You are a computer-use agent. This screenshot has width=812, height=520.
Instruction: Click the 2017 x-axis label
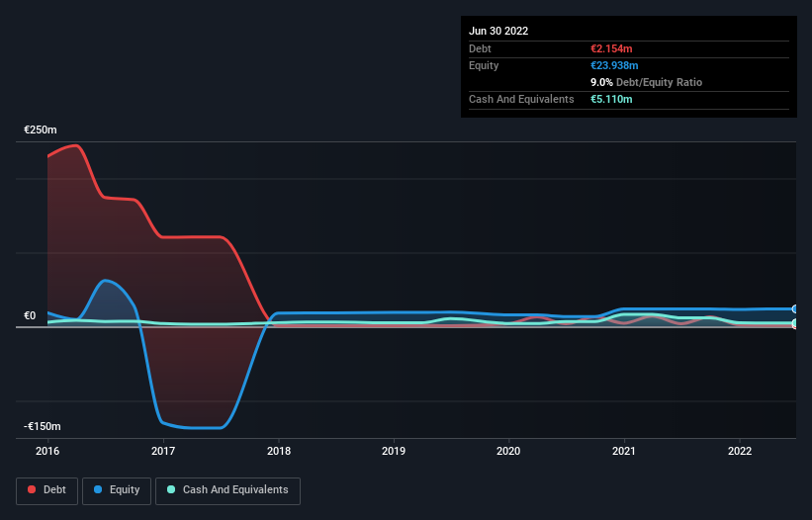coord(163,451)
